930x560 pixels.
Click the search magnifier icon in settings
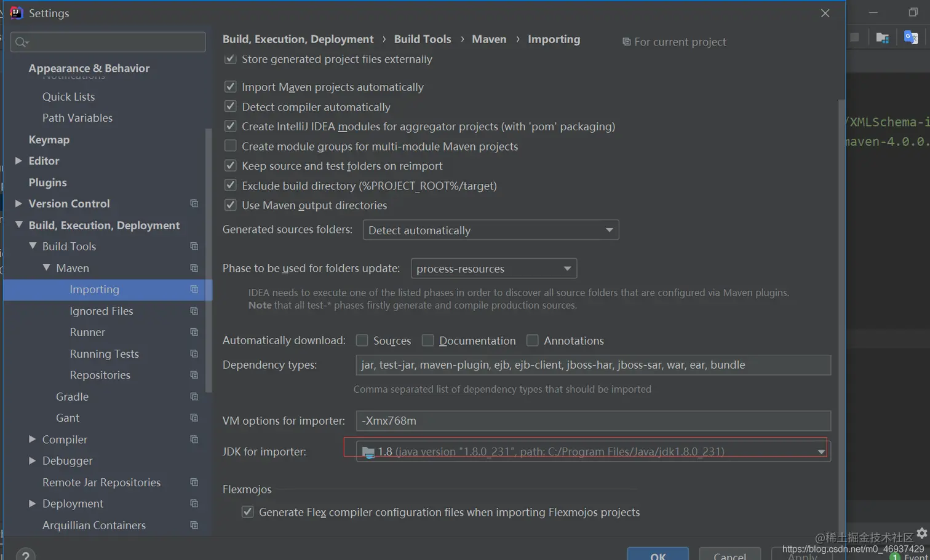click(22, 42)
